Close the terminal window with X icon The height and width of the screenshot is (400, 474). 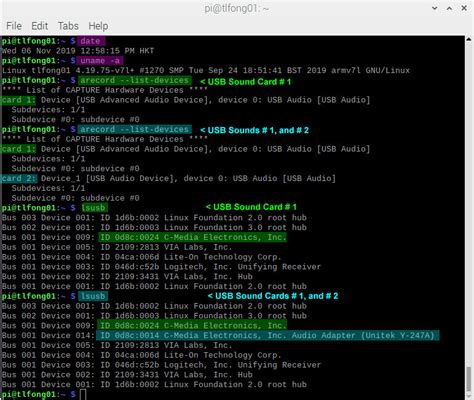tap(464, 8)
